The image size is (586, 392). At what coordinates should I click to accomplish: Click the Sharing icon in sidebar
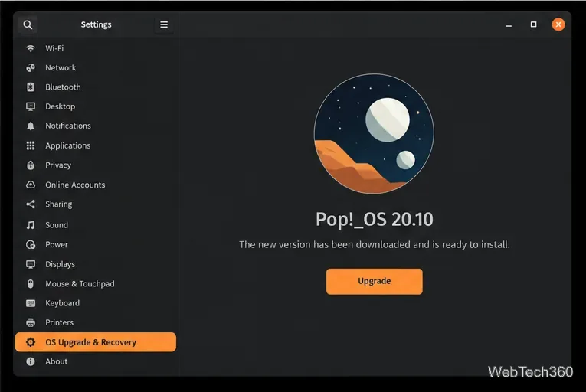pyautogui.click(x=31, y=204)
